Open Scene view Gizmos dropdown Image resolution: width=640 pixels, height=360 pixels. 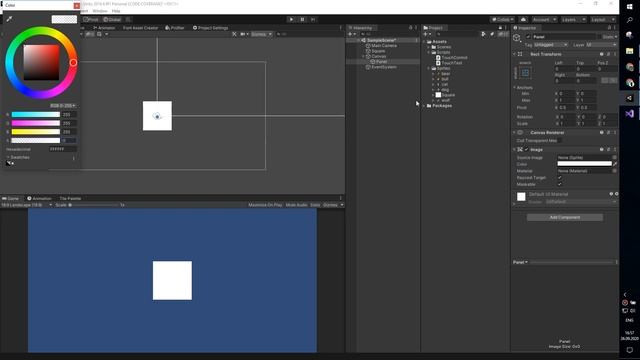pyautogui.click(x=262, y=34)
